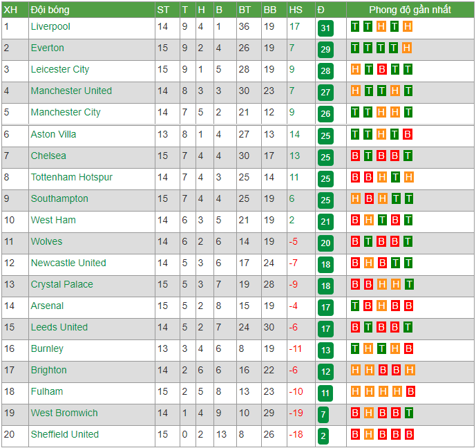476x448 pixels.
Task: Click Arsenal's first green T form icon
Action: click(355, 306)
